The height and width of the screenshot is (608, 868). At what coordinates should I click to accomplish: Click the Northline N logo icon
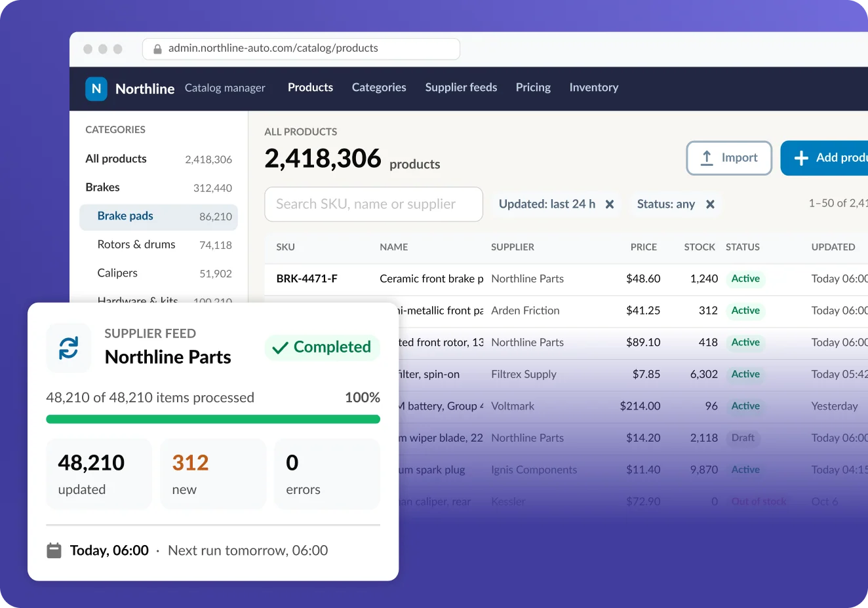(96, 88)
